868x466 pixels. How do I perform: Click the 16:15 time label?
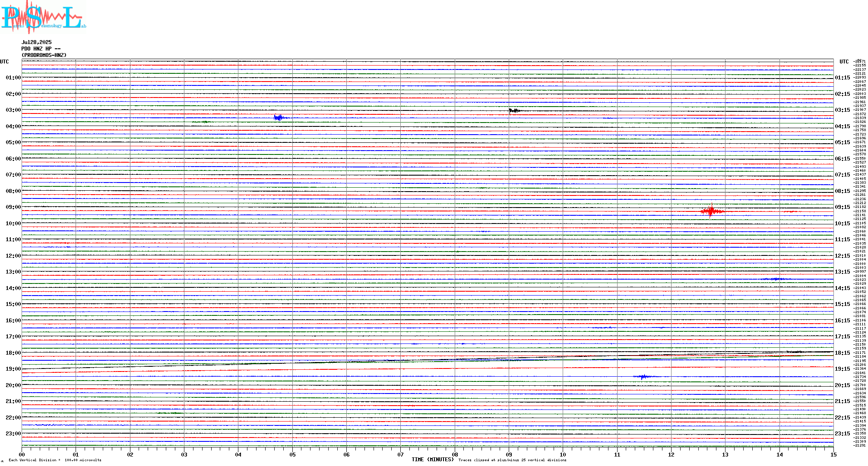(842, 321)
